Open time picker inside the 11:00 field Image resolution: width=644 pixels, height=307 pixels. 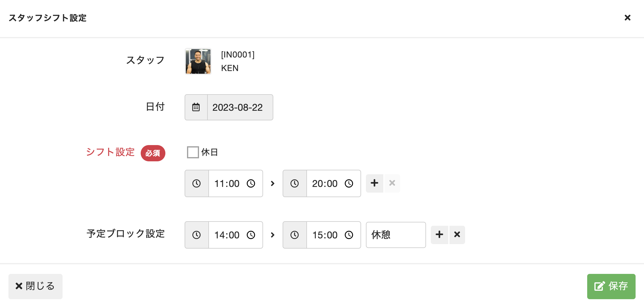point(251,183)
